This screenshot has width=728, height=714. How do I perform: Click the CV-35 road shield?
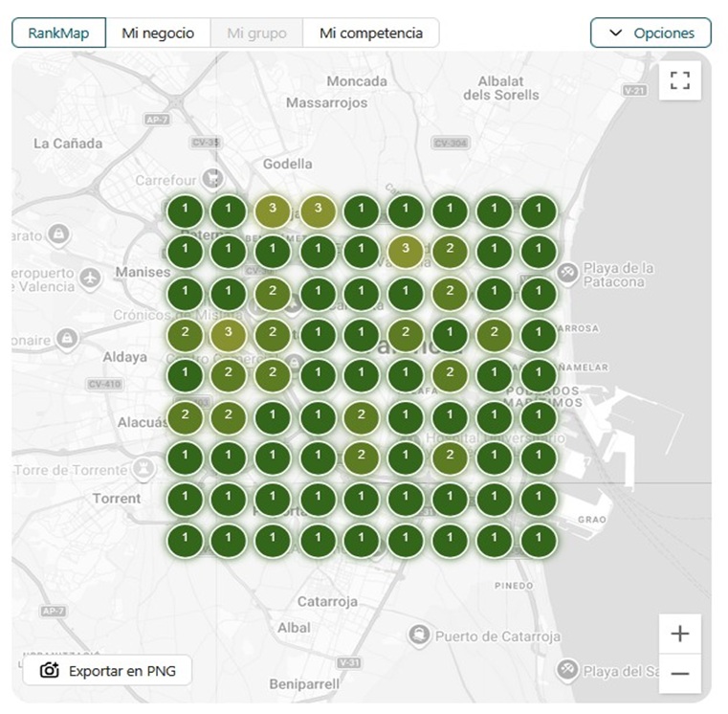[x=206, y=143]
